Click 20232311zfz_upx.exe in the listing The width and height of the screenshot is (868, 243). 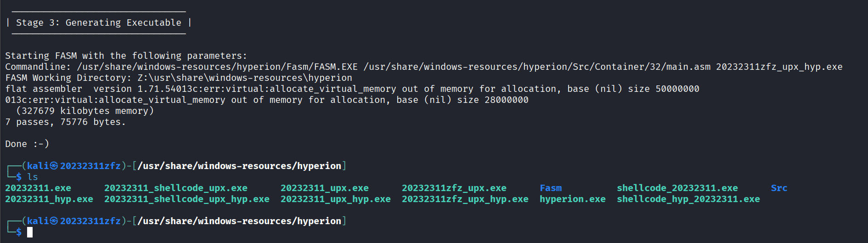454,188
